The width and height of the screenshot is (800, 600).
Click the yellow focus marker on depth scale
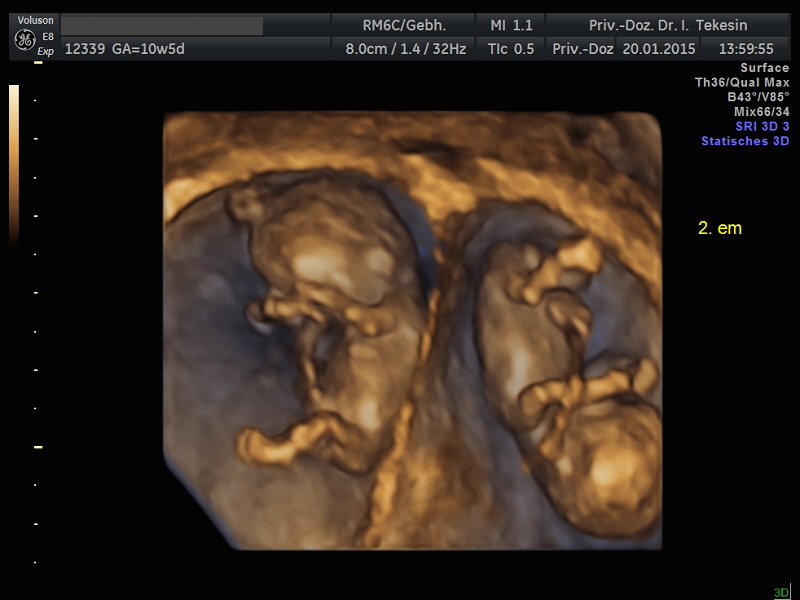(x=38, y=447)
